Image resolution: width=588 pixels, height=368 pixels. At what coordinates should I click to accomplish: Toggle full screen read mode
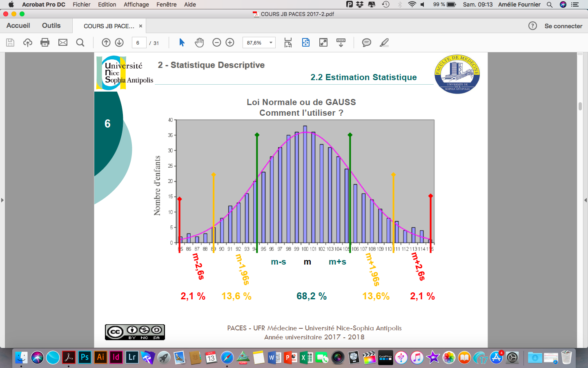point(323,43)
